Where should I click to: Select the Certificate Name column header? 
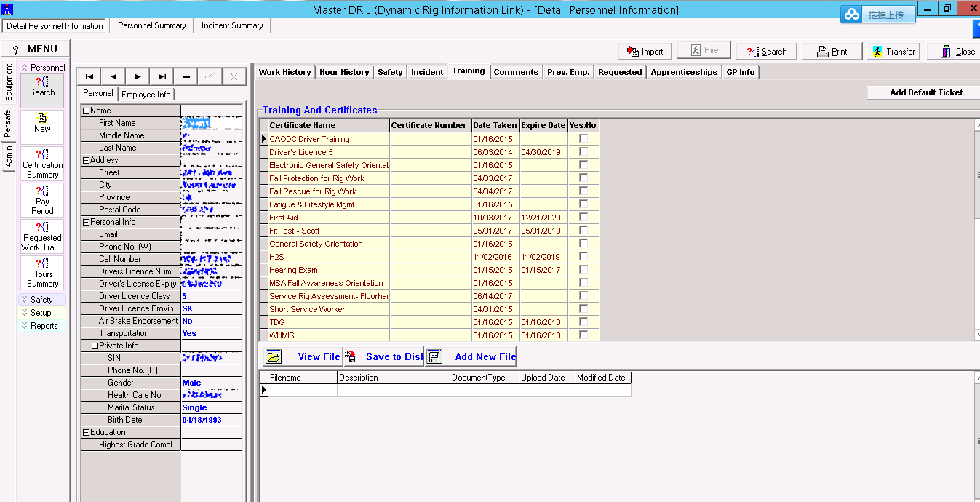click(x=329, y=125)
